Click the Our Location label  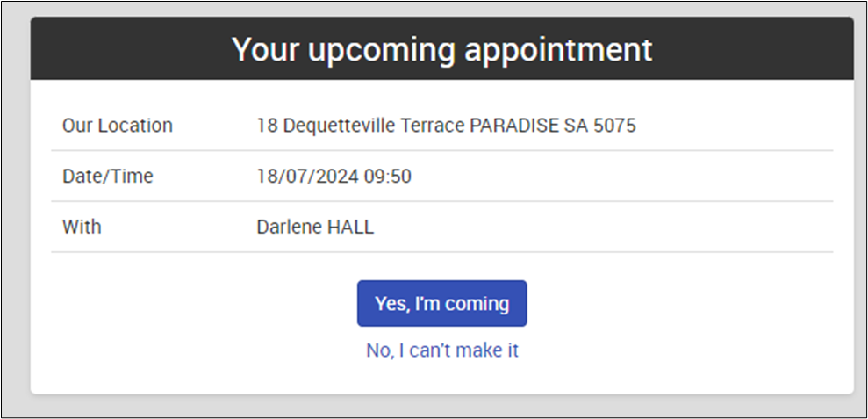pyautogui.click(x=118, y=126)
